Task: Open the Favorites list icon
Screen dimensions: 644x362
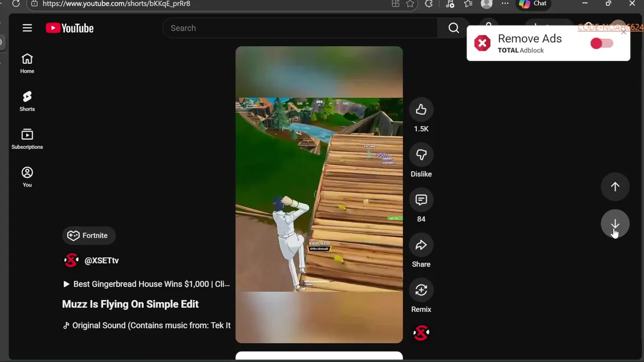Action: 468,4
